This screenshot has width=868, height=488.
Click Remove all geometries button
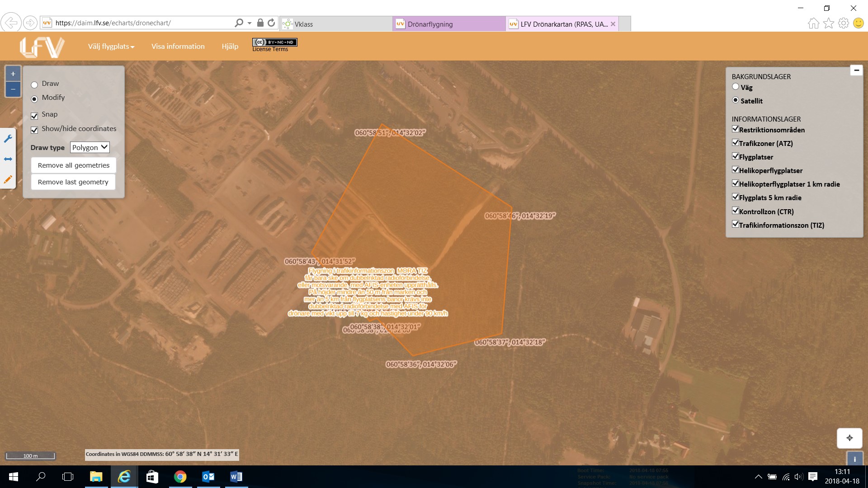tap(74, 165)
